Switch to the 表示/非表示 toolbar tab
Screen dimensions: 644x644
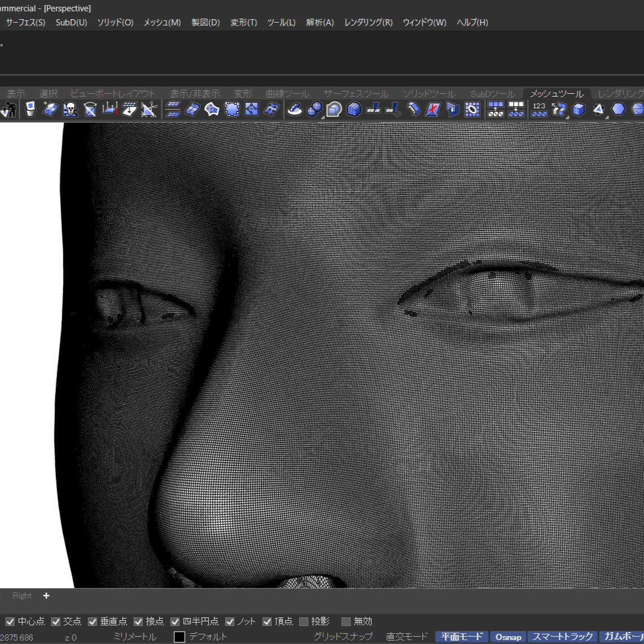pos(195,94)
